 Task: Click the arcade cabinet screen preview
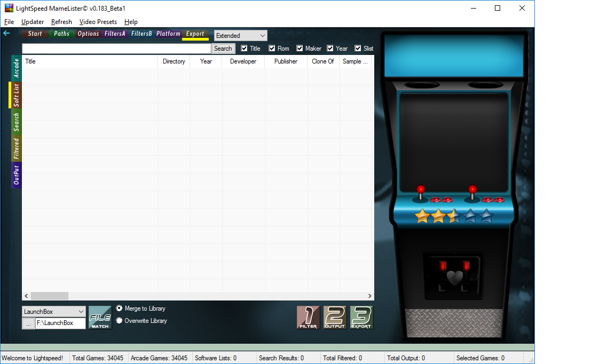point(454,141)
